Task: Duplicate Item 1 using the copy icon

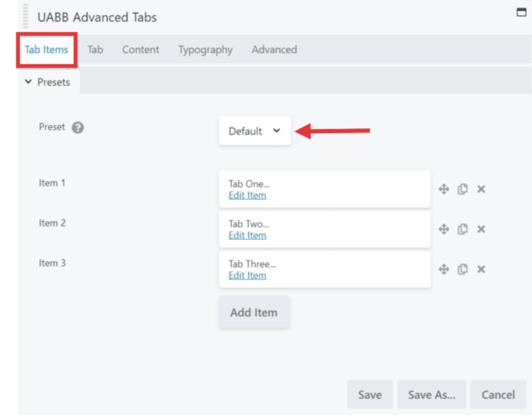Action: [x=463, y=189]
